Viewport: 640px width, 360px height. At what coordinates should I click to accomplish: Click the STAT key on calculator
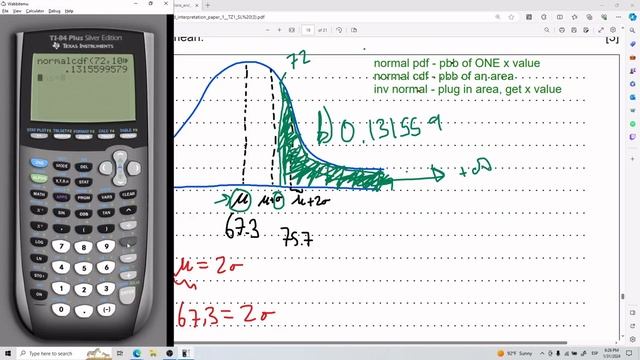click(x=84, y=182)
